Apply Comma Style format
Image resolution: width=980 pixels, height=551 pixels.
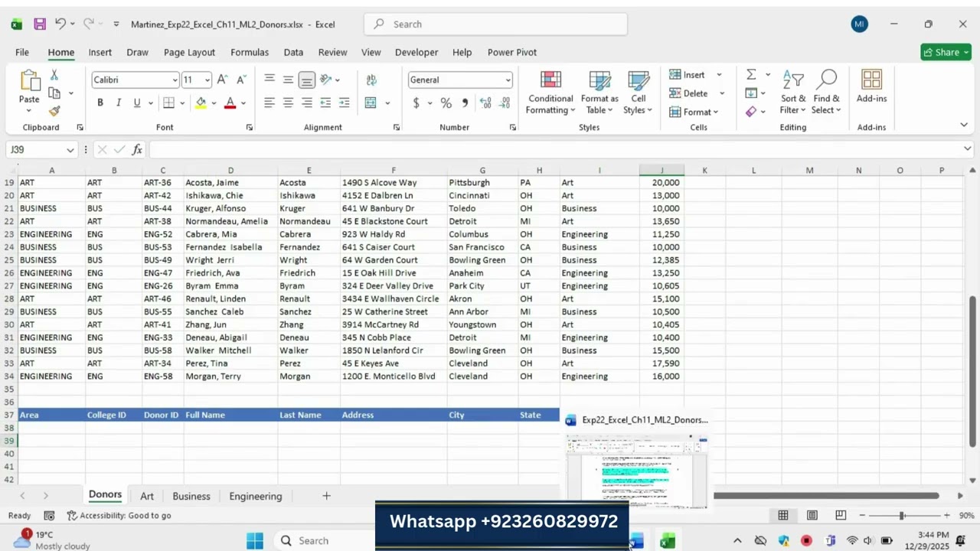pos(464,103)
